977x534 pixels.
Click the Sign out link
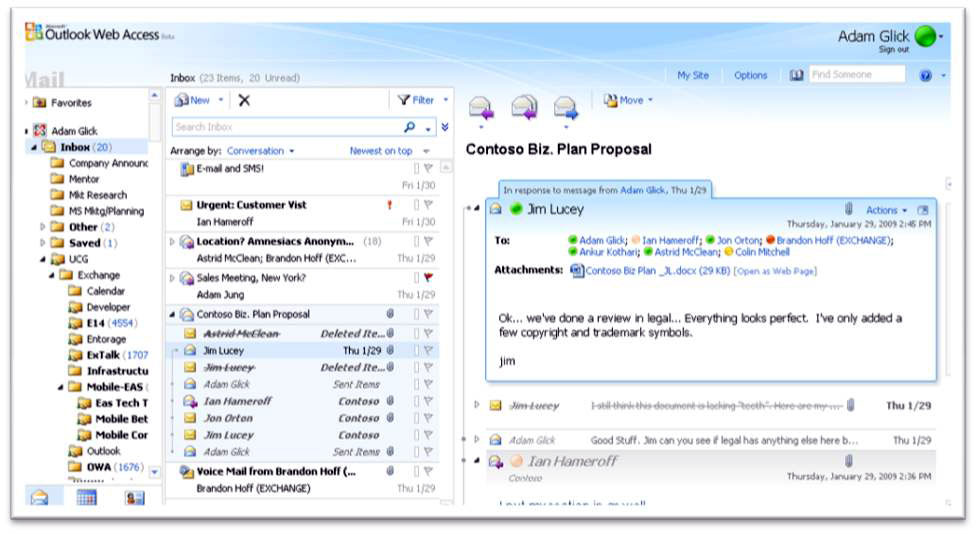(894, 50)
